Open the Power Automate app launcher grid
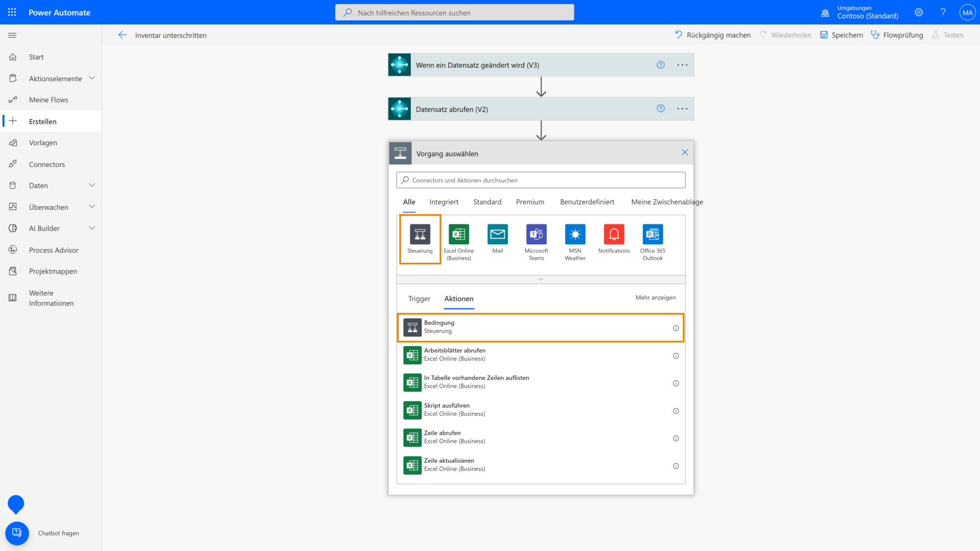The height and width of the screenshot is (551, 980). pyautogui.click(x=11, y=12)
